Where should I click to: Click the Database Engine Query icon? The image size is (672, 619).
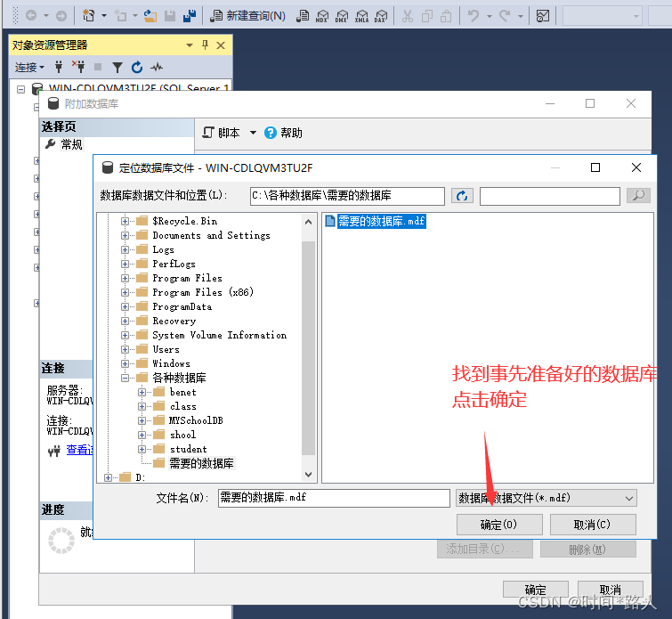(x=303, y=16)
